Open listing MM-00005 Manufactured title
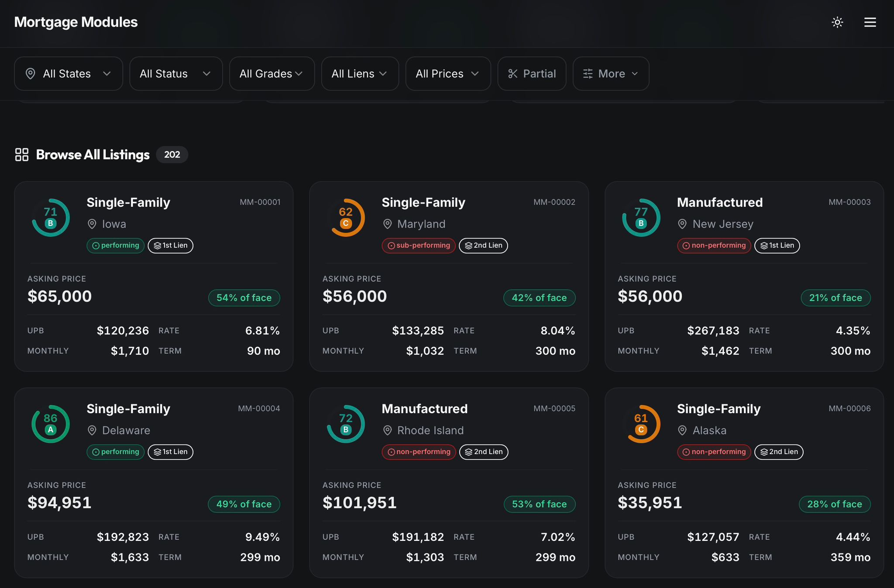 coord(425,409)
